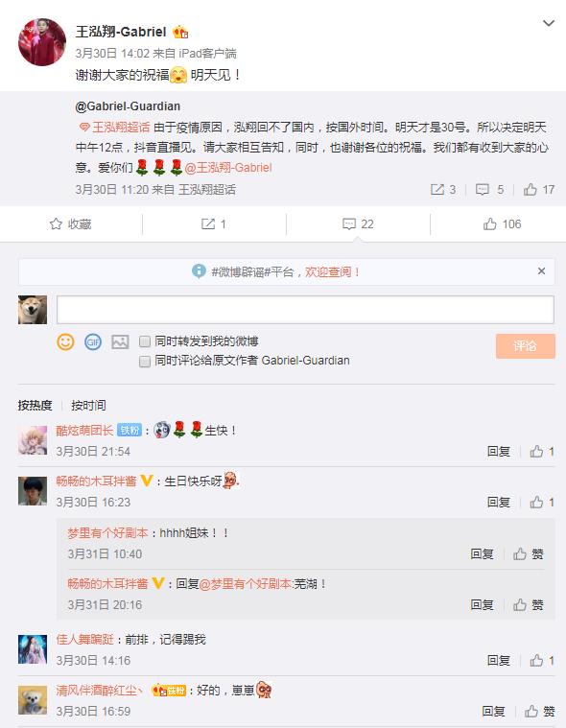Repost using the share icon showing 1
Viewport: 566px width, 728px height.
coord(213,224)
